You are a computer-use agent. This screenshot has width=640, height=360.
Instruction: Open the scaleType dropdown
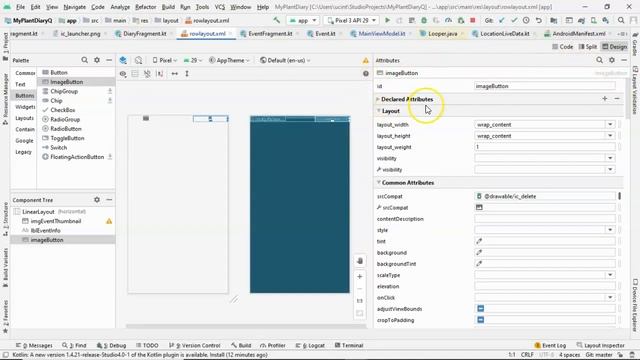pos(610,275)
